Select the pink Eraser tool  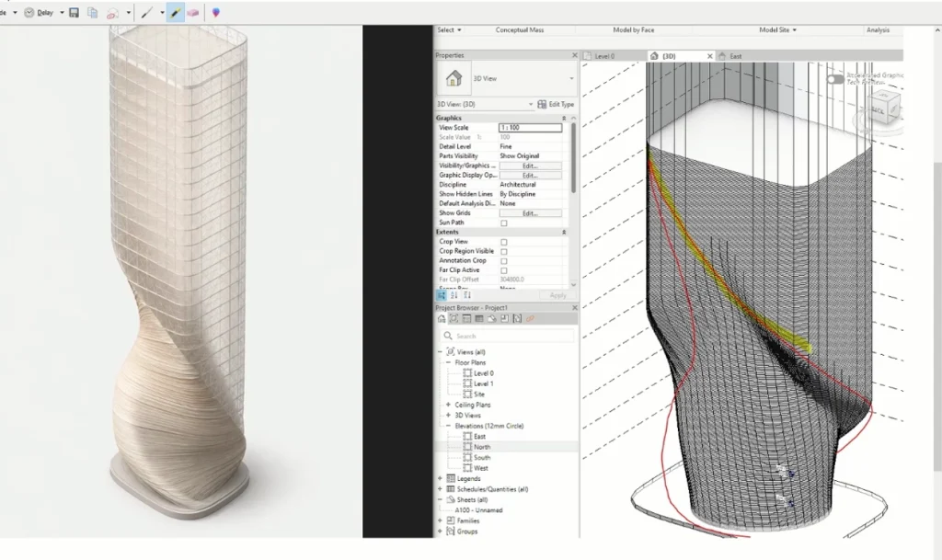[x=193, y=13]
